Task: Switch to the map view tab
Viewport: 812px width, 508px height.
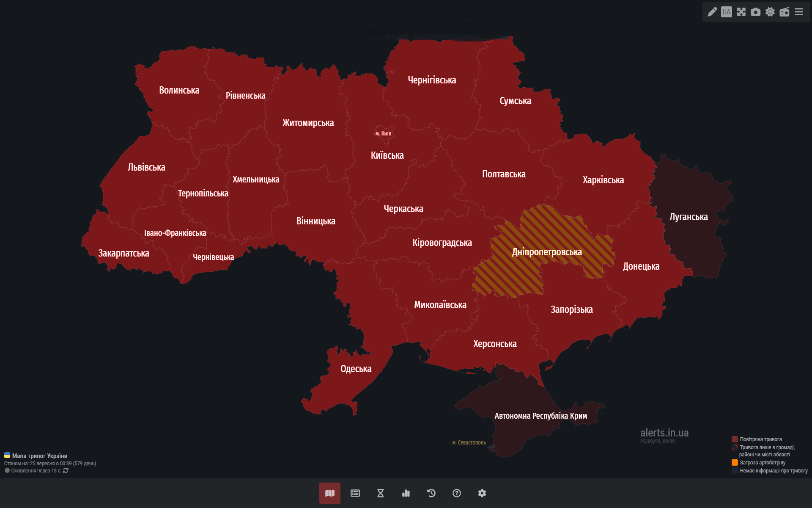Action: pyautogui.click(x=330, y=493)
